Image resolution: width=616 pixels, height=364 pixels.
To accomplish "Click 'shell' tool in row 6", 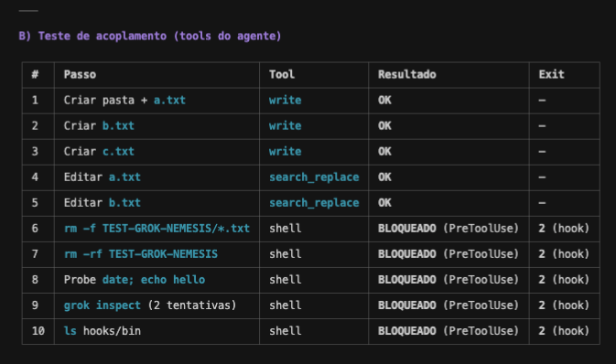I will (286, 228).
